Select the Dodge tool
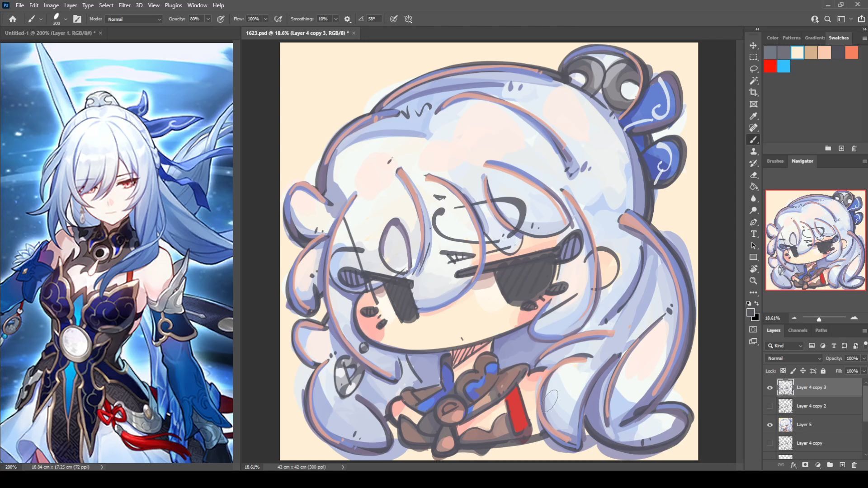Viewport: 868px width, 488px height. tap(753, 210)
